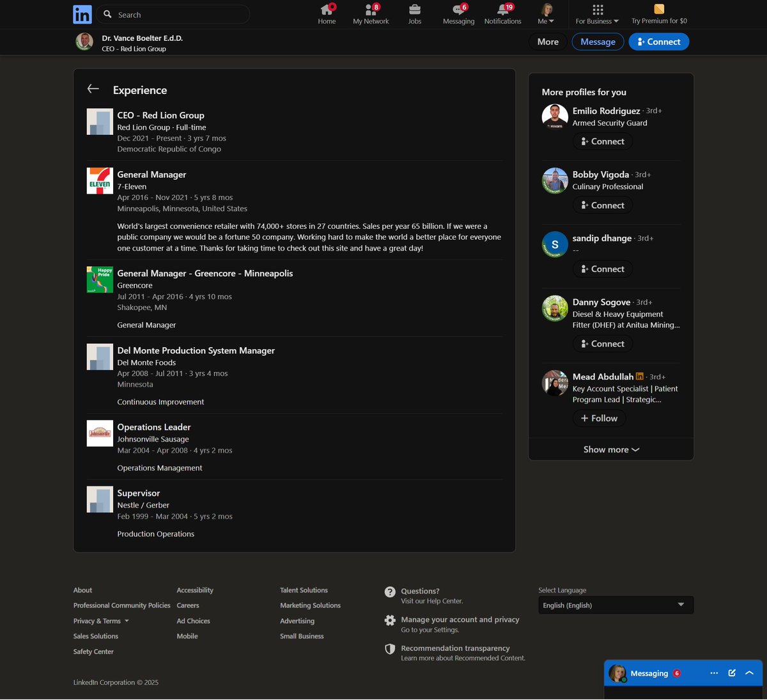The width and height of the screenshot is (767, 700).
Task: Open the Messaging nav icon
Action: 458,10
